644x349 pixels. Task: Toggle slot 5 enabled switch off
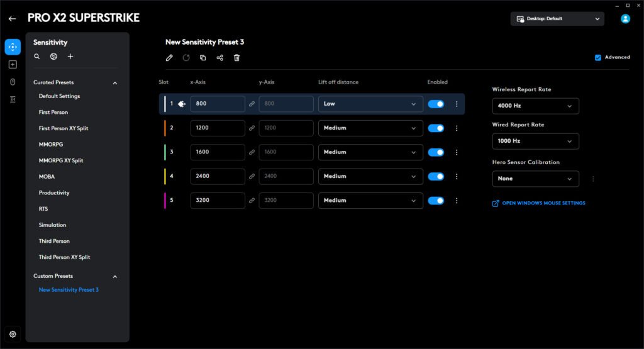[x=436, y=201]
